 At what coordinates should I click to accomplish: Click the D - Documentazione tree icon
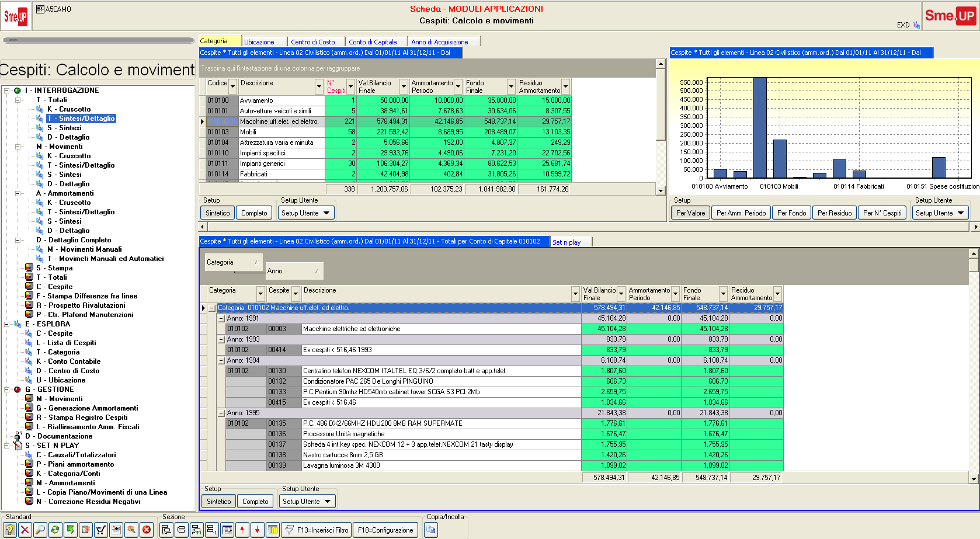click(x=18, y=436)
